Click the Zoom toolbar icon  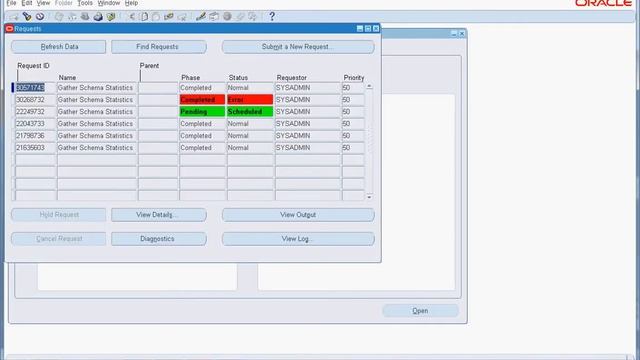click(x=214, y=17)
